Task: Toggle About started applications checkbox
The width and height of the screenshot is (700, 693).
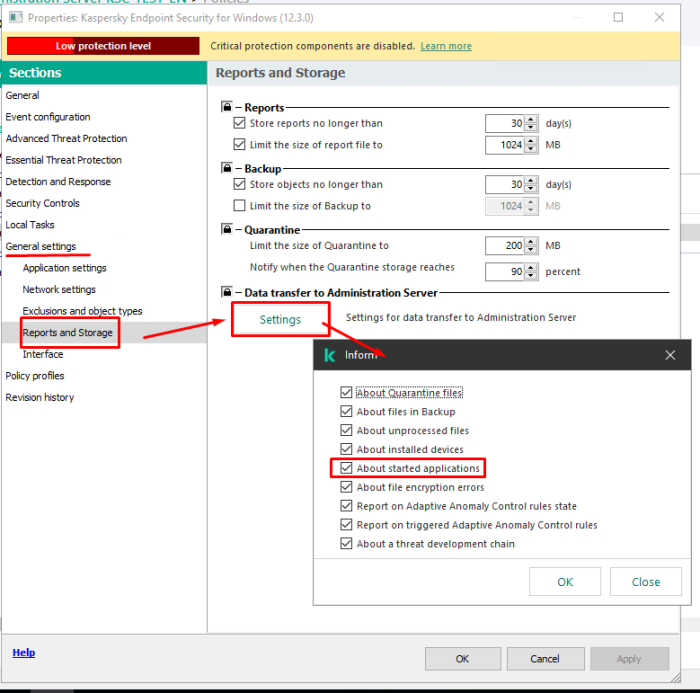Action: (346, 468)
